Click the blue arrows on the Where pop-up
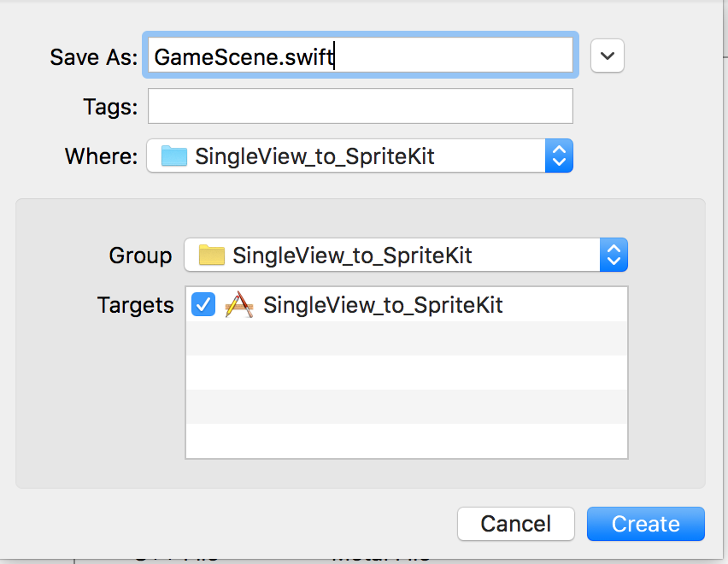Viewport: 728px width, 564px height. 559,156
